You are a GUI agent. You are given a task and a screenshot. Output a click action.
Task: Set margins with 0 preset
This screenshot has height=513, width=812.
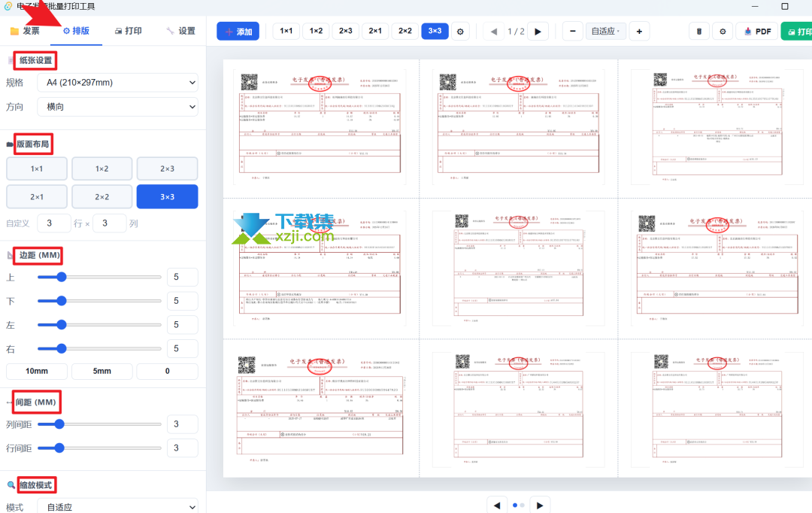(167, 371)
